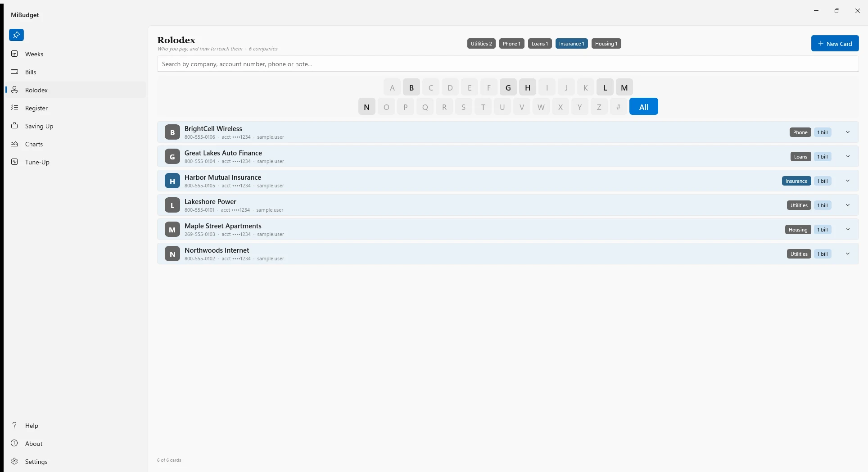Open the Weeks page
The height and width of the screenshot is (472, 868).
(x=76, y=54)
